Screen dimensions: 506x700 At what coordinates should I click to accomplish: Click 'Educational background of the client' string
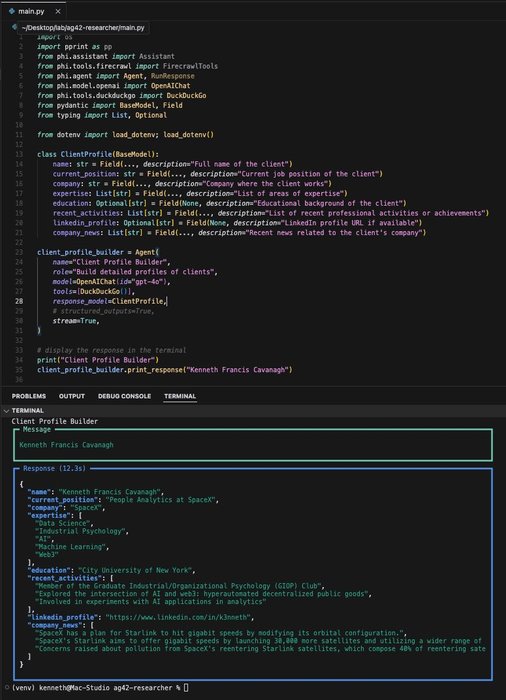(x=330, y=204)
